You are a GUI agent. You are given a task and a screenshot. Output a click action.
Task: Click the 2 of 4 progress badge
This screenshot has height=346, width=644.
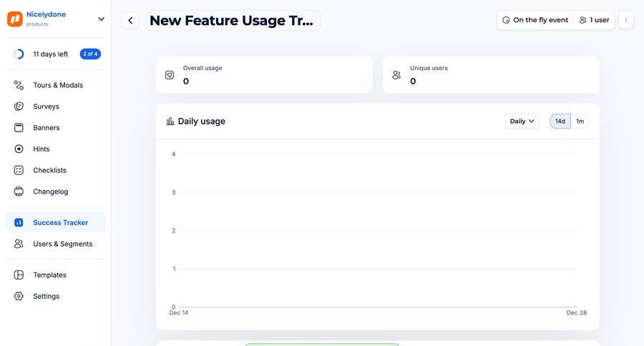90,54
